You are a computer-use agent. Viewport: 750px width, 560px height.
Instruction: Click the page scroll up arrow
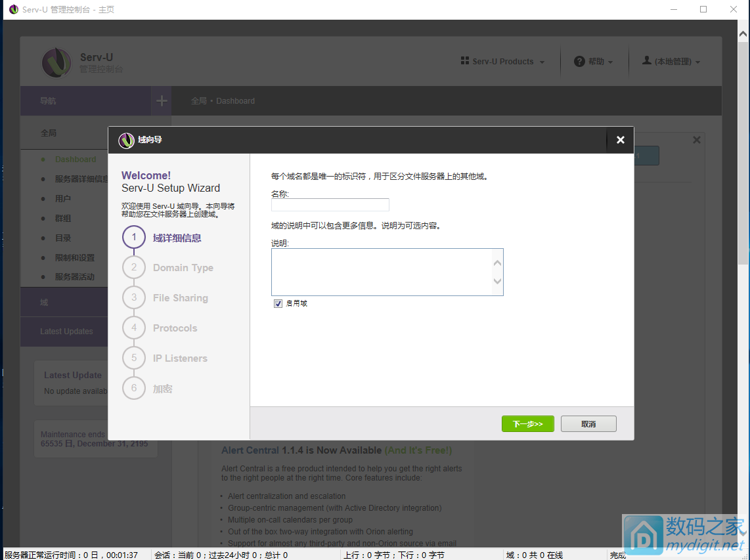(742, 34)
